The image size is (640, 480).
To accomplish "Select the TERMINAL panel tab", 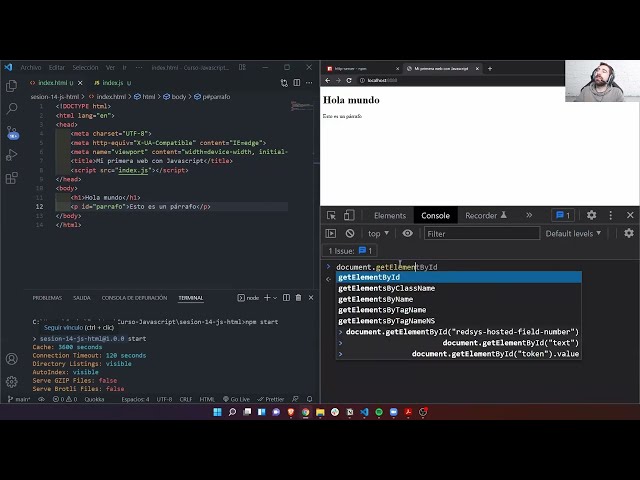I will [191, 298].
